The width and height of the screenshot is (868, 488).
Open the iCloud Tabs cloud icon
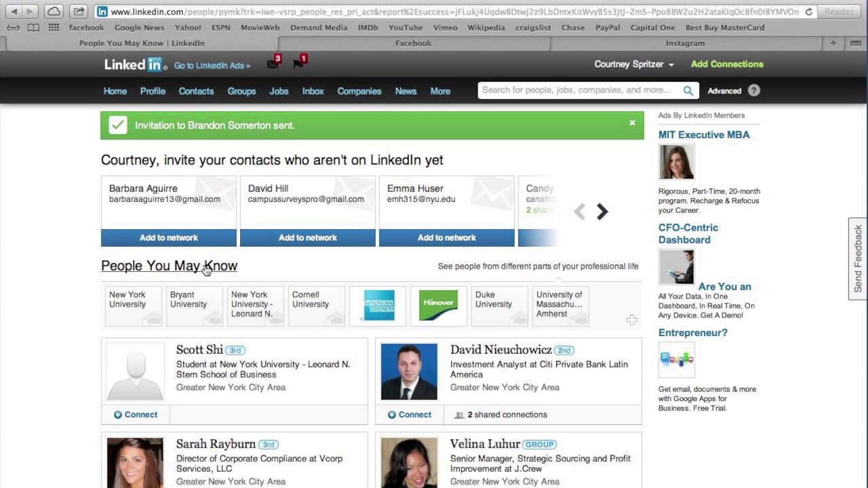click(54, 12)
